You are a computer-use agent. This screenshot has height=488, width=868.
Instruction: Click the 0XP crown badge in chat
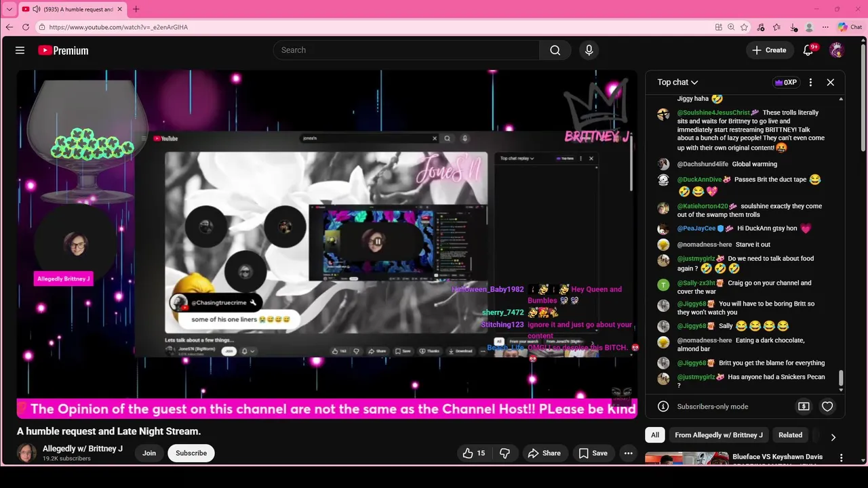pos(786,82)
